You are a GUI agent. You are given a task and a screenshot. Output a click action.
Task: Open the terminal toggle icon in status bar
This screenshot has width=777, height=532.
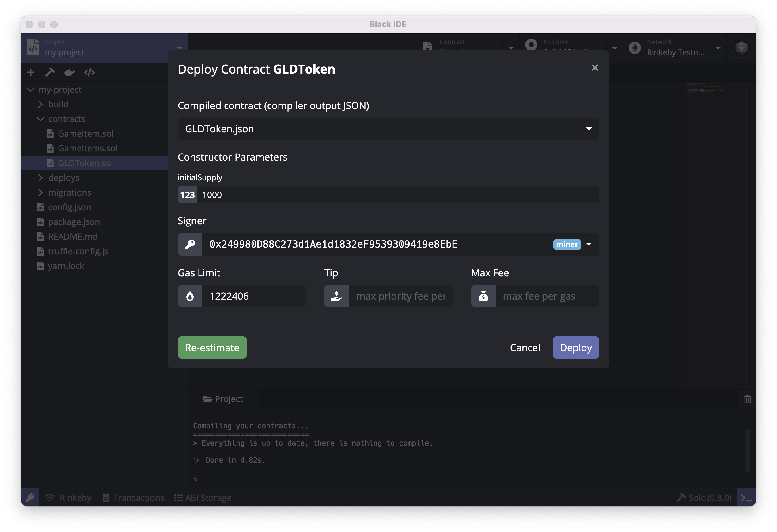[746, 498]
